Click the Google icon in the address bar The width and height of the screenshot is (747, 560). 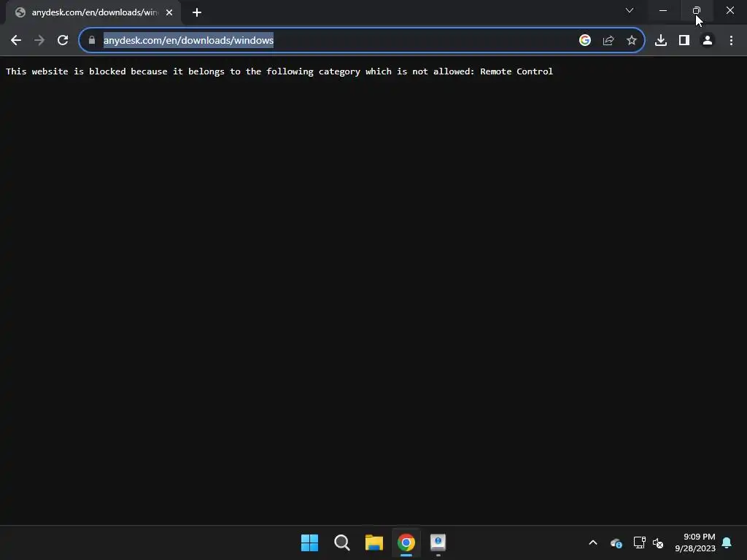[585, 41]
